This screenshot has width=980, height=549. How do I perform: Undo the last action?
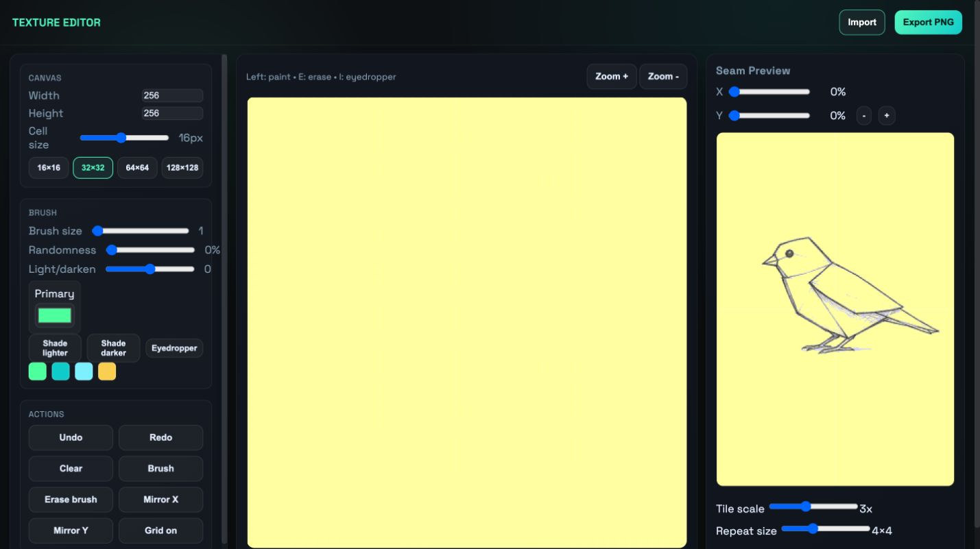pos(71,438)
